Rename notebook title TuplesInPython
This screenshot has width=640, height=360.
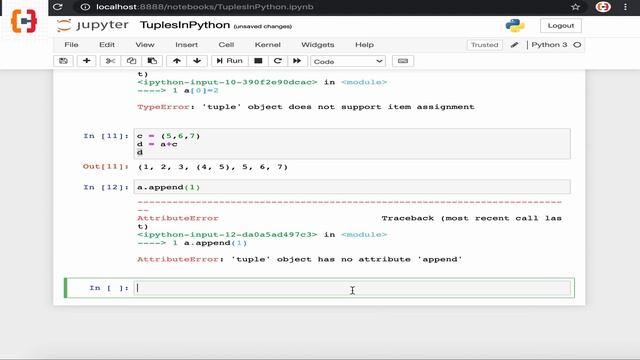[x=185, y=25]
